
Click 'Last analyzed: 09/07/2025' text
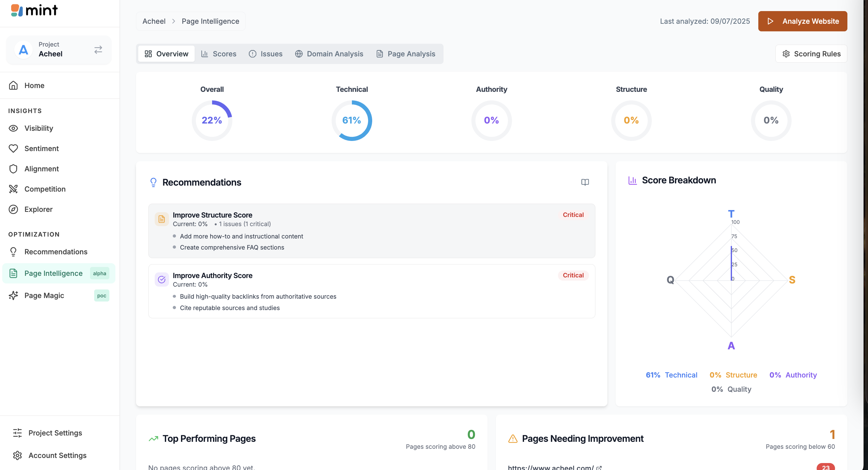tap(704, 21)
